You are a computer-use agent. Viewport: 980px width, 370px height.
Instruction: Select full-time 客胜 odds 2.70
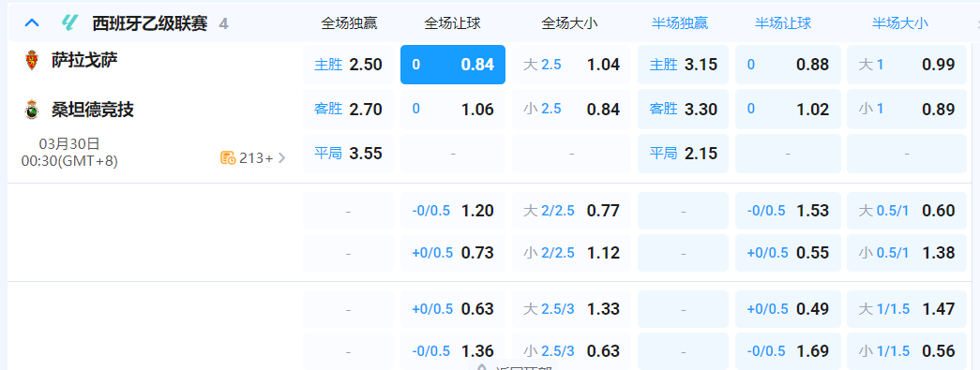(x=349, y=110)
